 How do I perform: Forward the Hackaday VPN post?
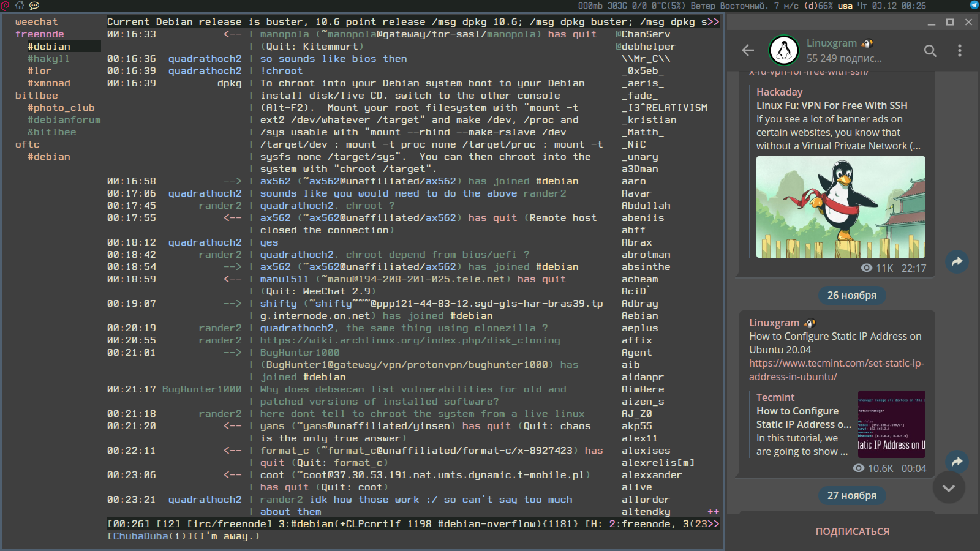957,262
